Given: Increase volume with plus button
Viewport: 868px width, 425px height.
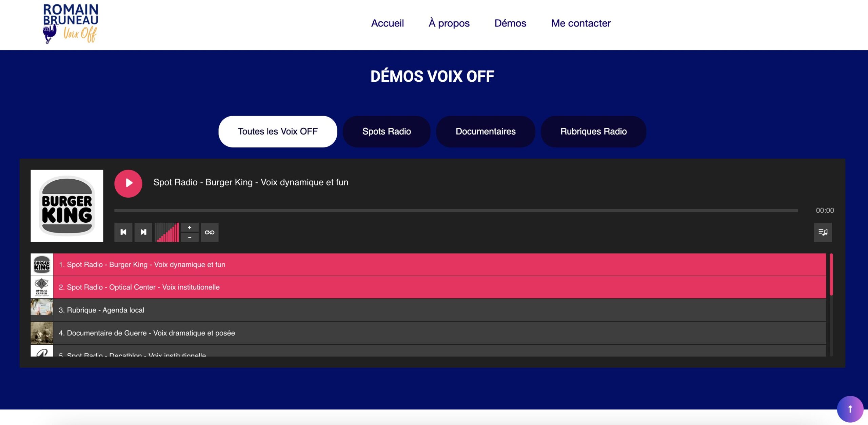Looking at the screenshot, I should [190, 227].
